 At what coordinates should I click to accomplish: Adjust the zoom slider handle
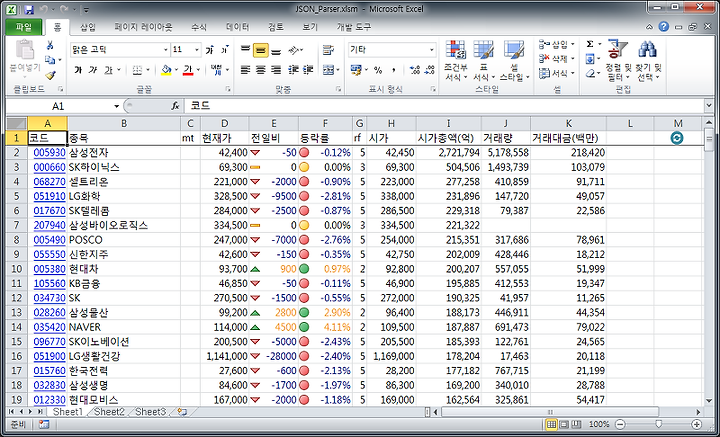coord(658,424)
